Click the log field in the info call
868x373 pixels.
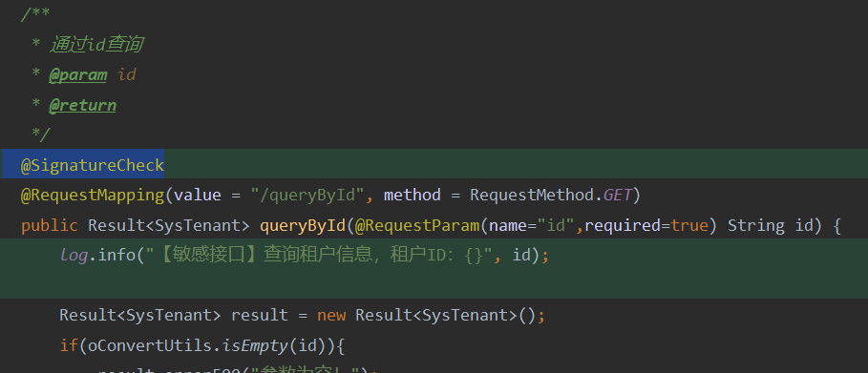[x=74, y=255]
